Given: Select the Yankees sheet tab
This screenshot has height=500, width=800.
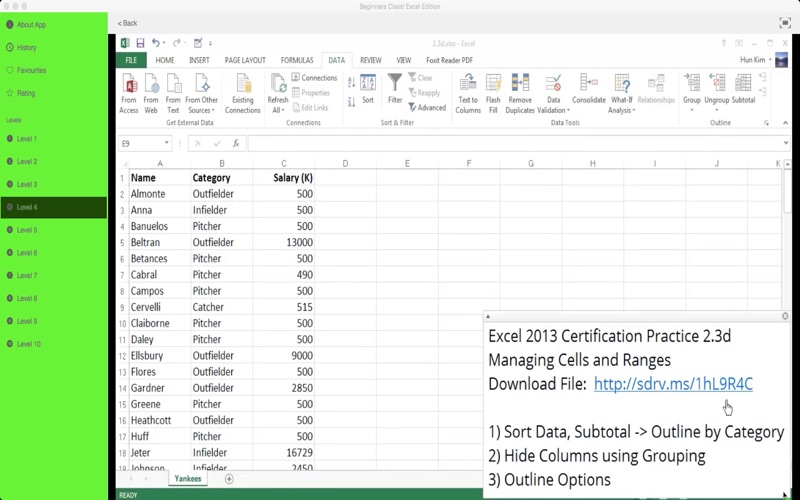Looking at the screenshot, I should pos(188,479).
